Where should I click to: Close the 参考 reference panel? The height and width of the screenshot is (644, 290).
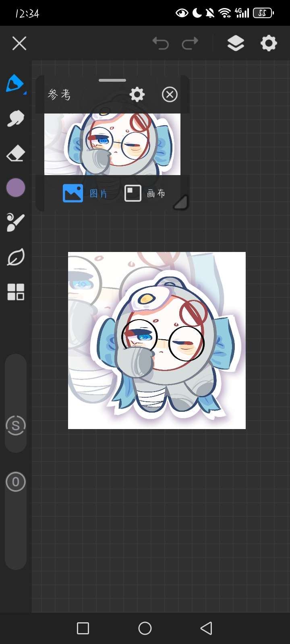170,95
